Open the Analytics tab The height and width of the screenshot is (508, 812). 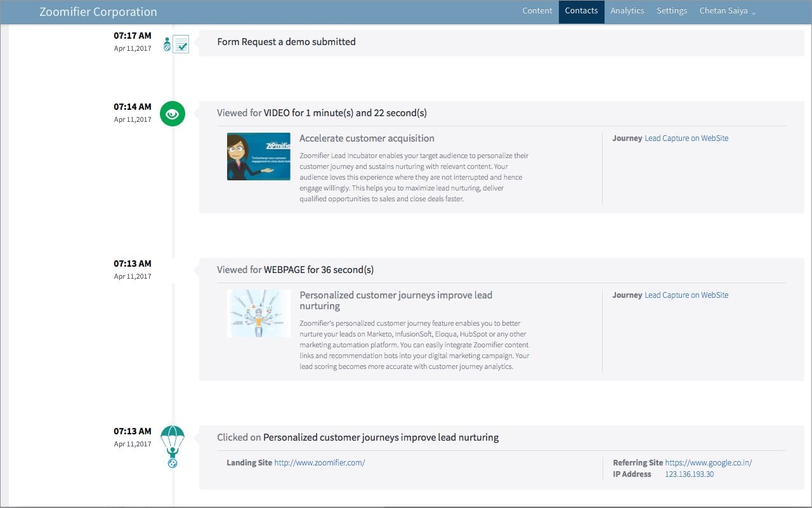click(x=627, y=11)
